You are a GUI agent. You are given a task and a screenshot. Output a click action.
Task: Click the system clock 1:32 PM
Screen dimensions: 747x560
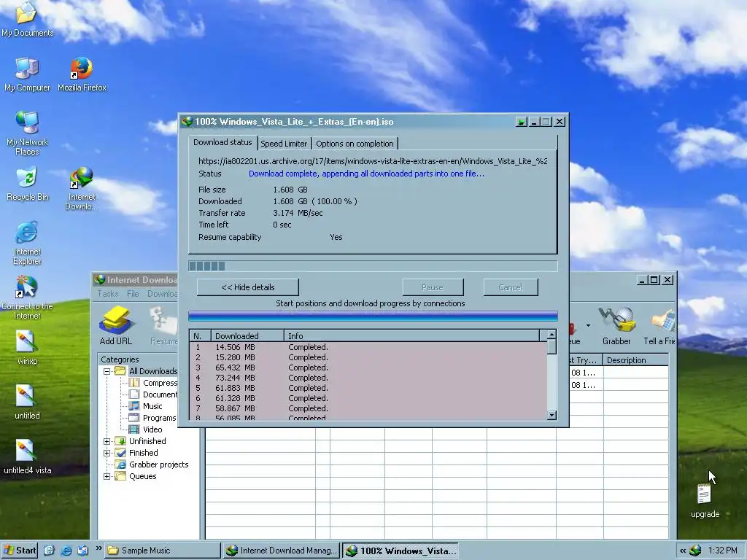(722, 551)
